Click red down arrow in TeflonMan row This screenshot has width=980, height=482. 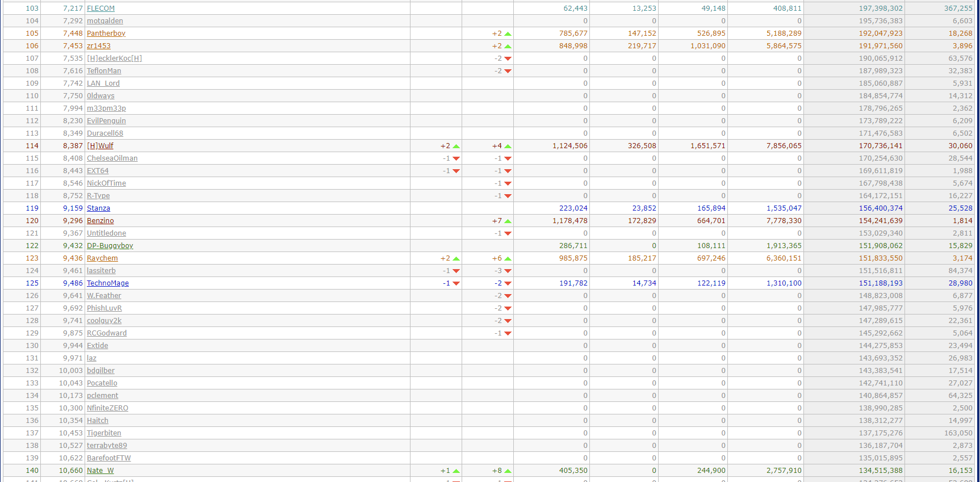coord(508,72)
